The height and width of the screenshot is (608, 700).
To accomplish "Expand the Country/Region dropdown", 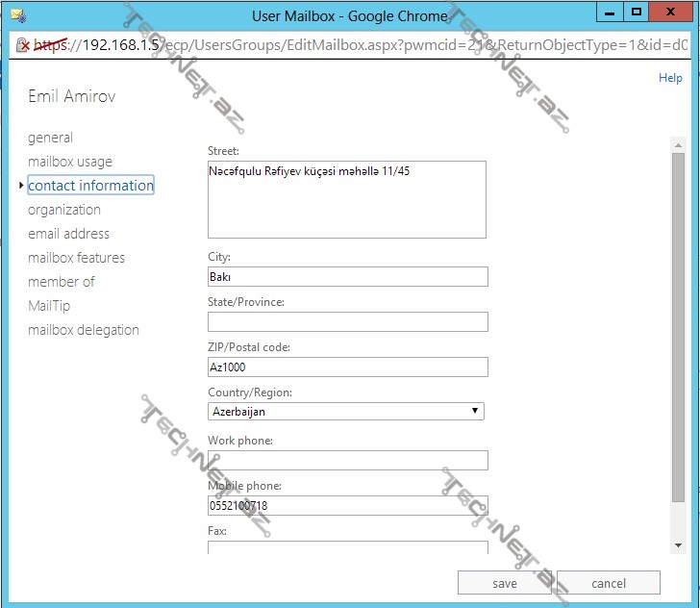I will pyautogui.click(x=346, y=411).
